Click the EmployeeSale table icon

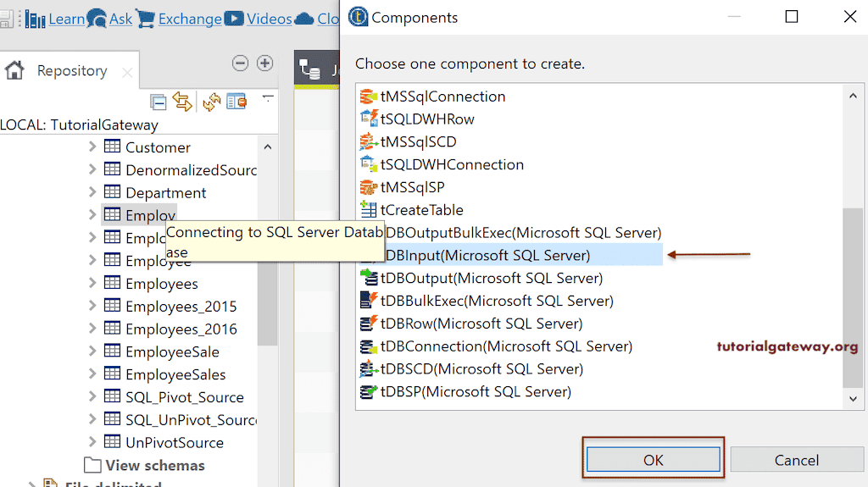113,351
